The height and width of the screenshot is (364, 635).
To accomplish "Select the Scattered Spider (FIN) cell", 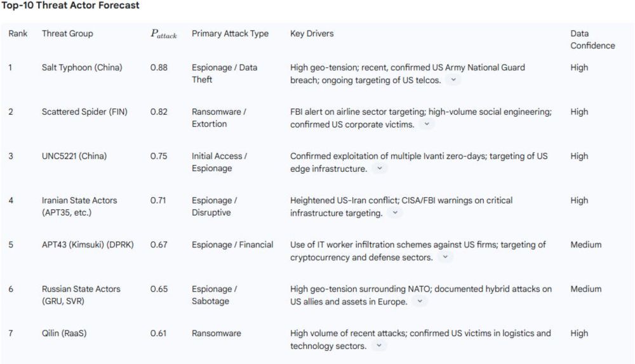I will 84,112.
